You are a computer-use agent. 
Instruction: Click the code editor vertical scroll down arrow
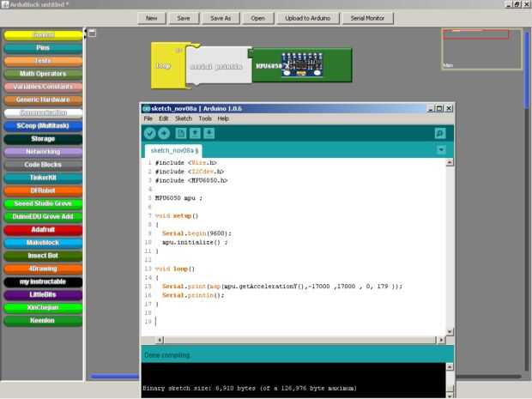(x=450, y=331)
